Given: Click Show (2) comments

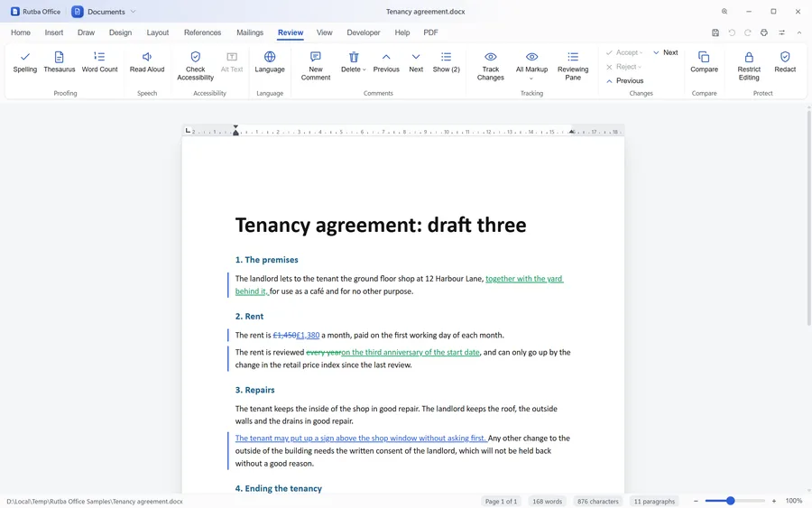Looking at the screenshot, I should (446, 62).
